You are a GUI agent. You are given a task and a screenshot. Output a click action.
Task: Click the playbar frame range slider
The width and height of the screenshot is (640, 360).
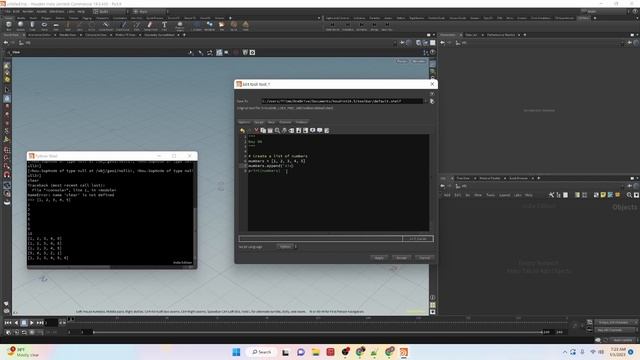[318, 332]
